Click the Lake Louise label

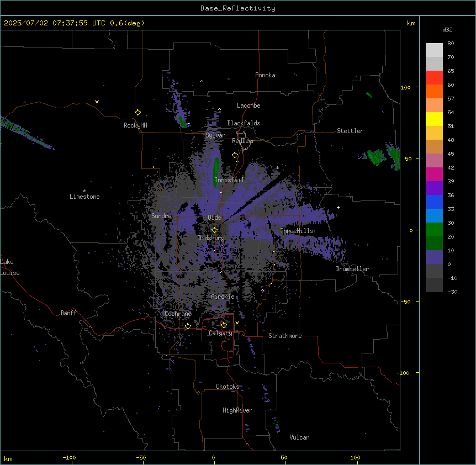point(10,267)
